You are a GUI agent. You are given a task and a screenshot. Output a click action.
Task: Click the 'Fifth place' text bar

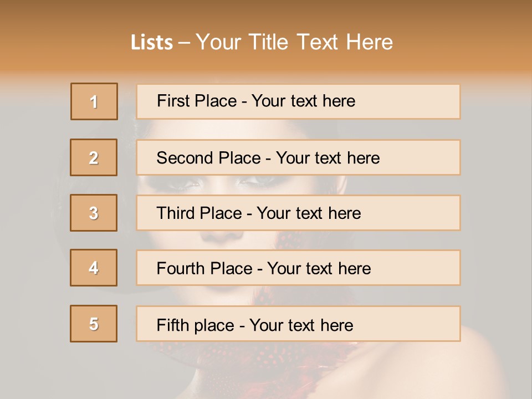(298, 324)
